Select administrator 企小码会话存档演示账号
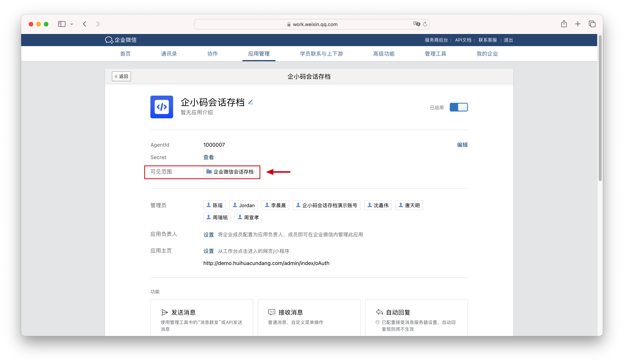The height and width of the screenshot is (364, 624). tap(327, 205)
